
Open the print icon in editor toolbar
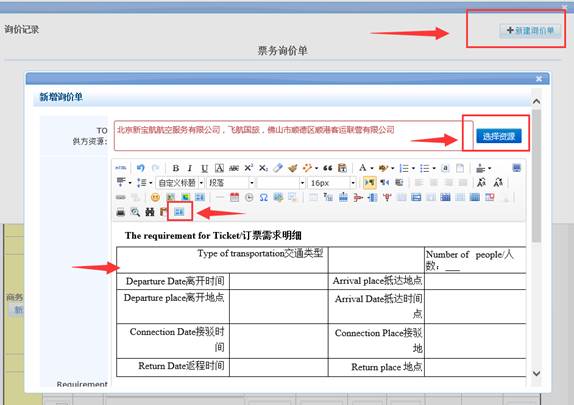click(x=120, y=212)
